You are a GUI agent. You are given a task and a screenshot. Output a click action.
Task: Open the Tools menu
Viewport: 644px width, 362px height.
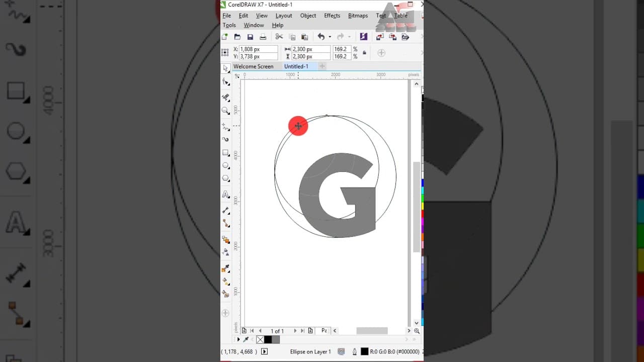[x=229, y=25]
